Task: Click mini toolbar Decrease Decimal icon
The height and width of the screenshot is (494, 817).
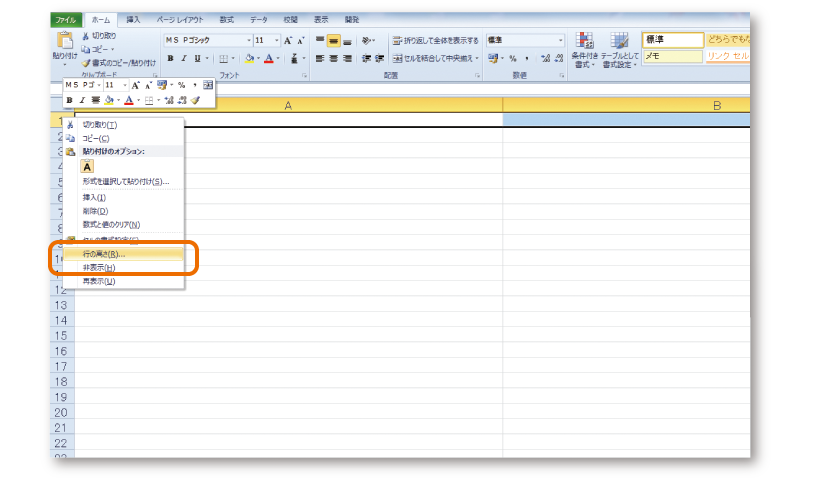Action: click(x=182, y=100)
